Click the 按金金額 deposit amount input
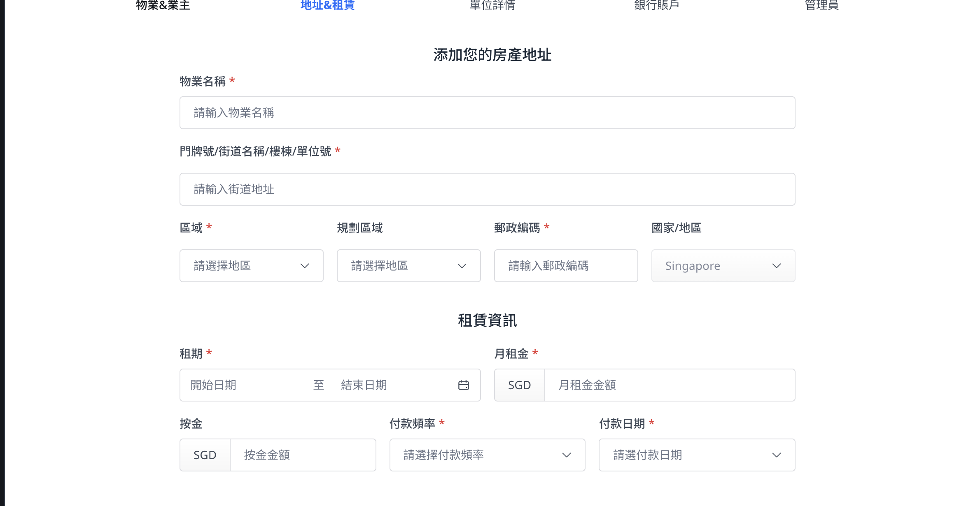This screenshot has width=980, height=506. (303, 455)
